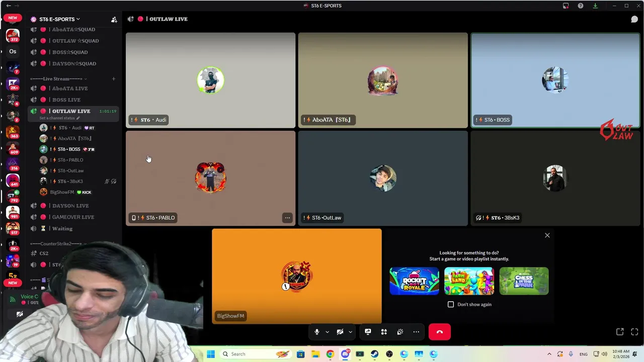Launch Farm Land activity
This screenshot has width=644, height=362.
pos(469,281)
